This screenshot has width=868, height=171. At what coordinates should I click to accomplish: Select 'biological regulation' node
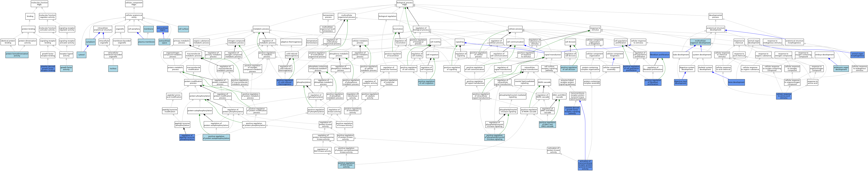tap(387, 16)
